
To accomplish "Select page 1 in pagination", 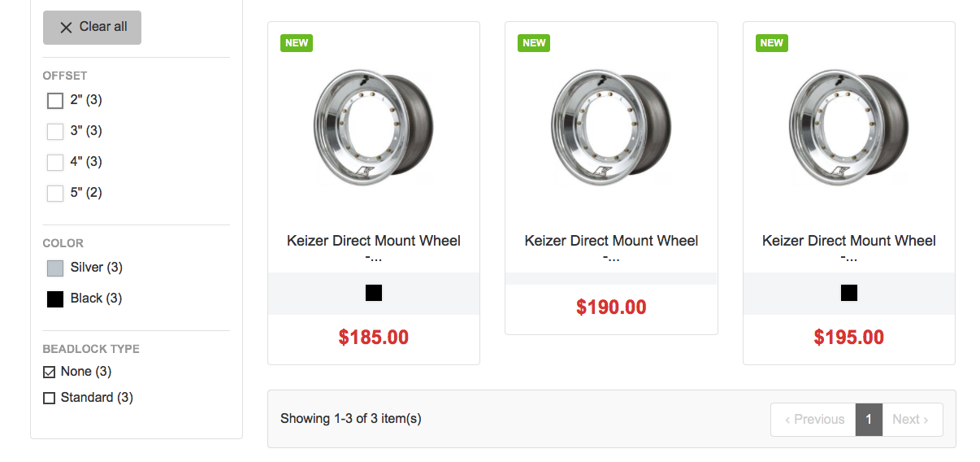I will click(869, 420).
